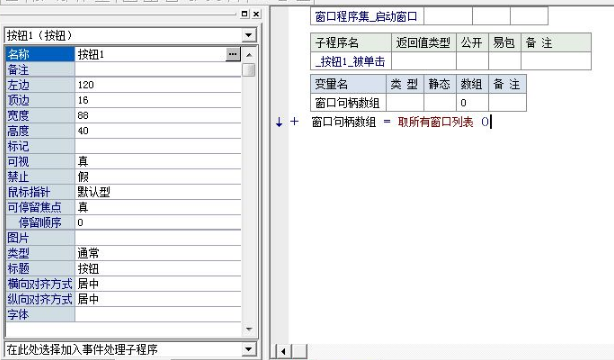This screenshot has width=614, height=360.
Task: Select the 停留顺序 value 0
Action: 158,223
